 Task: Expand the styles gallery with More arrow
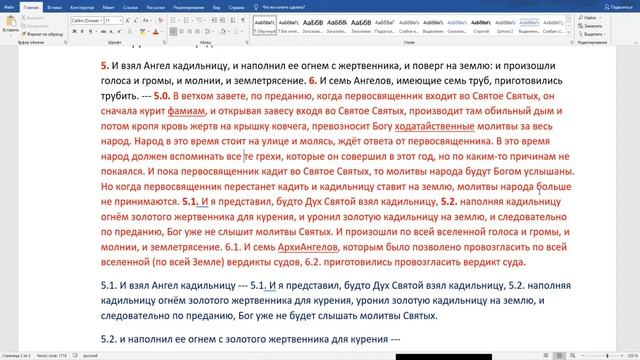pyautogui.click(x=569, y=33)
